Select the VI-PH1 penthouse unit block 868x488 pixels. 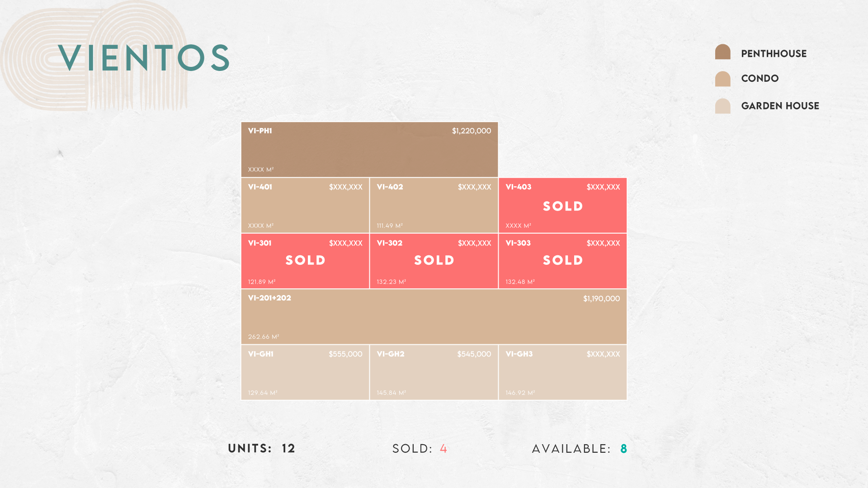pos(369,150)
